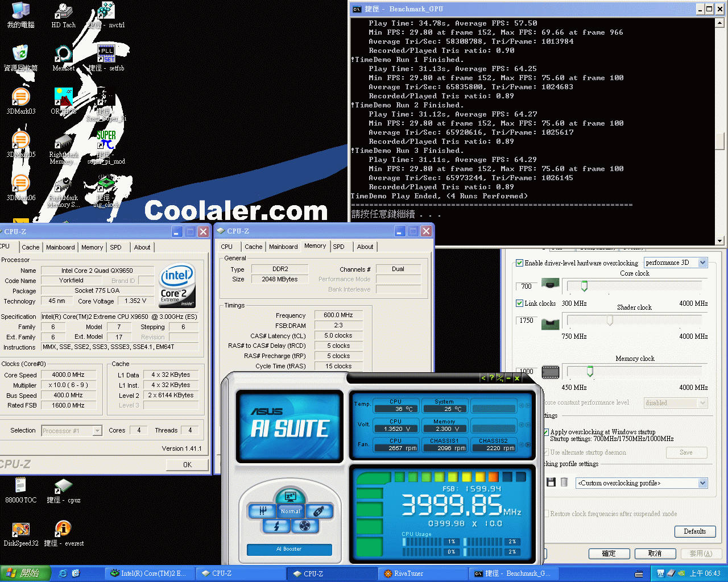Image resolution: width=728 pixels, height=582 pixels.
Task: Adjust the Memory clock slider handle
Action: (x=590, y=372)
